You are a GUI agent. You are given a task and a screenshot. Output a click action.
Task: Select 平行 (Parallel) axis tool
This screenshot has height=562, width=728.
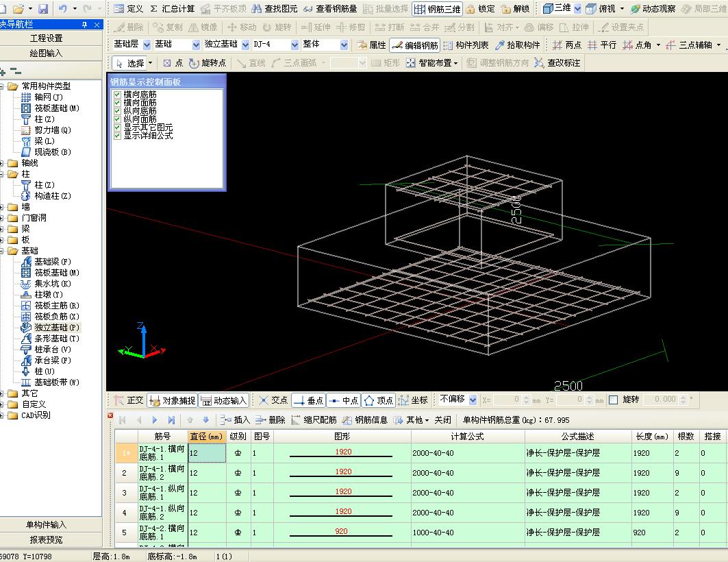pyautogui.click(x=602, y=45)
